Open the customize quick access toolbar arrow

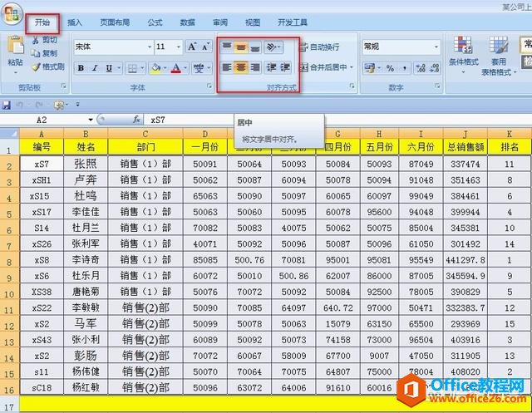(x=77, y=105)
